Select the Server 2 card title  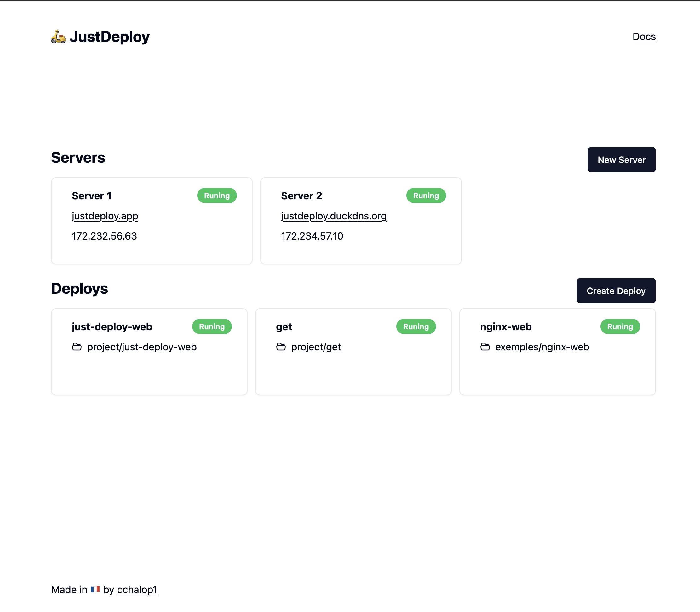point(301,196)
